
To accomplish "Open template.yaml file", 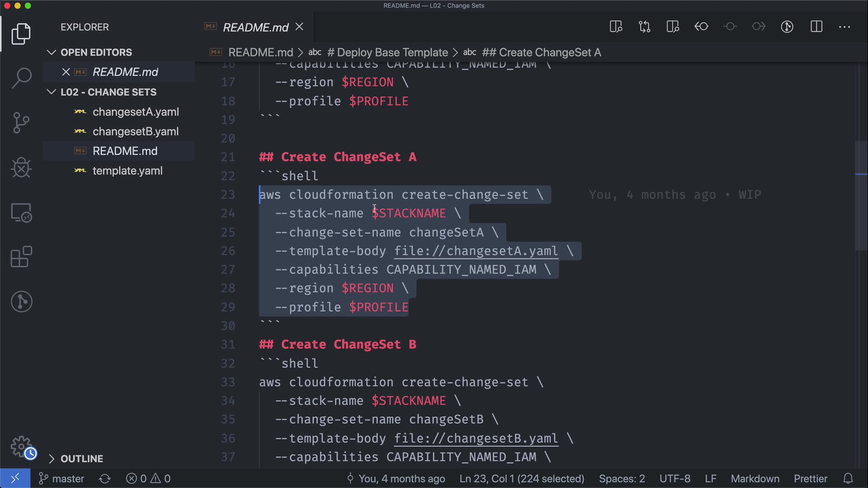I will tap(127, 171).
